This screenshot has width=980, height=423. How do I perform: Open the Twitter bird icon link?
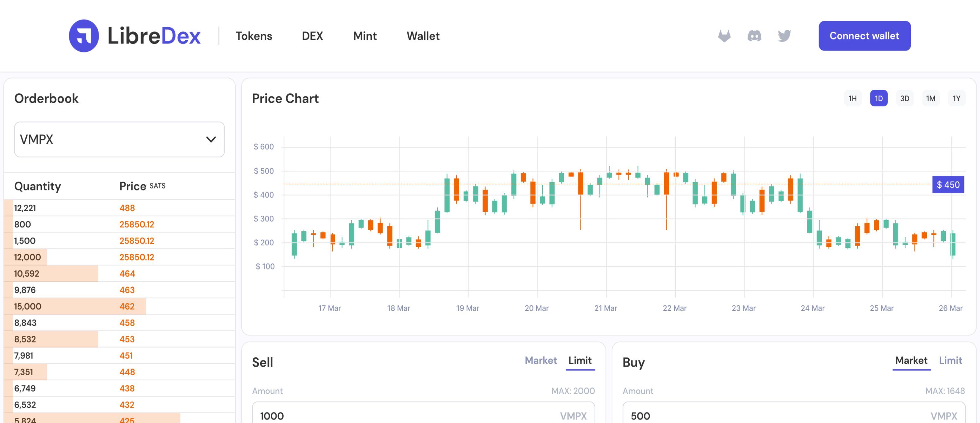(784, 36)
